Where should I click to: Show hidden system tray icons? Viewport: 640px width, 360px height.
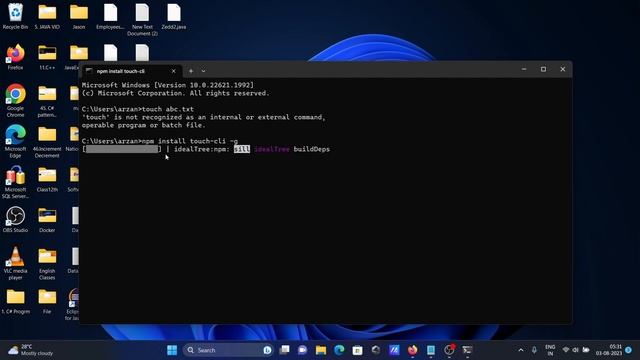click(x=521, y=350)
